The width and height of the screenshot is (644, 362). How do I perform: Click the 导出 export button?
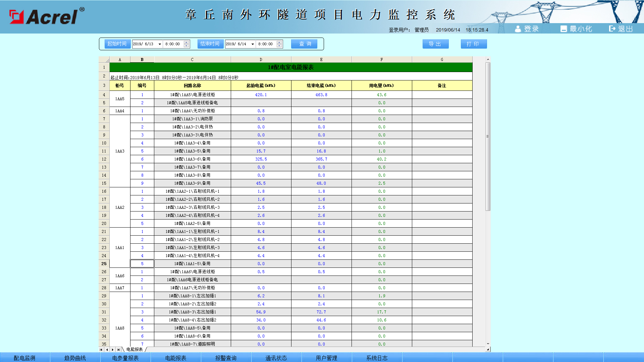pyautogui.click(x=435, y=44)
